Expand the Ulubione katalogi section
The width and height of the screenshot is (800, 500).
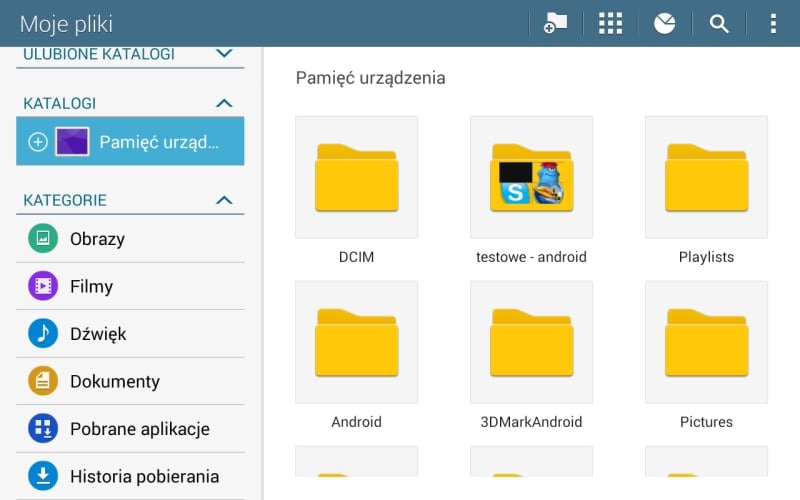pyautogui.click(x=224, y=53)
